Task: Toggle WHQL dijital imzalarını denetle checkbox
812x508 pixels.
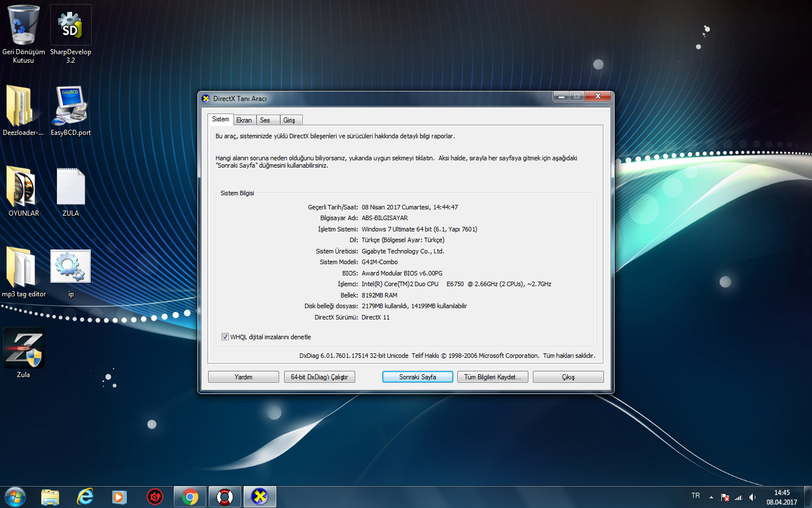Action: pyautogui.click(x=225, y=337)
